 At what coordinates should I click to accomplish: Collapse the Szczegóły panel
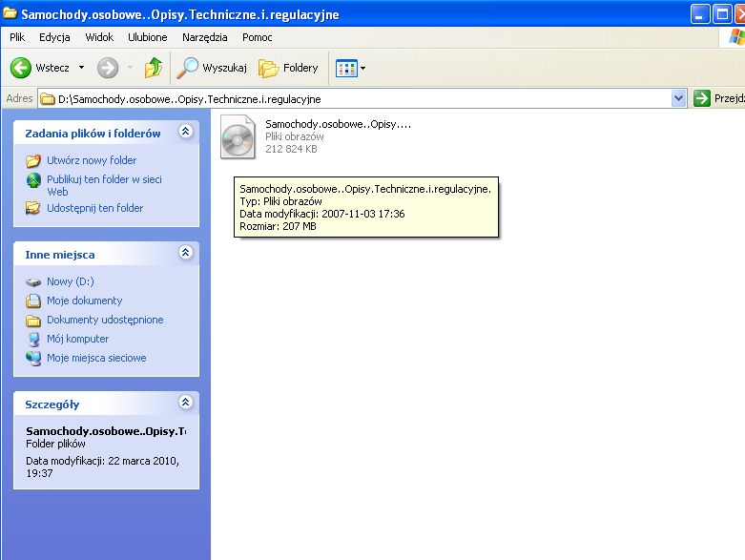click(186, 404)
